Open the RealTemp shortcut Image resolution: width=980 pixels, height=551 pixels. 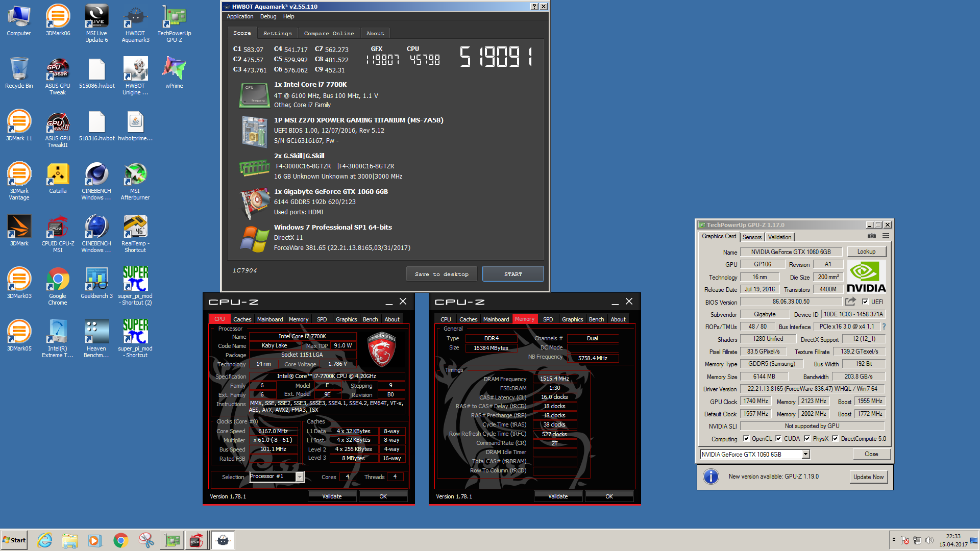click(135, 234)
